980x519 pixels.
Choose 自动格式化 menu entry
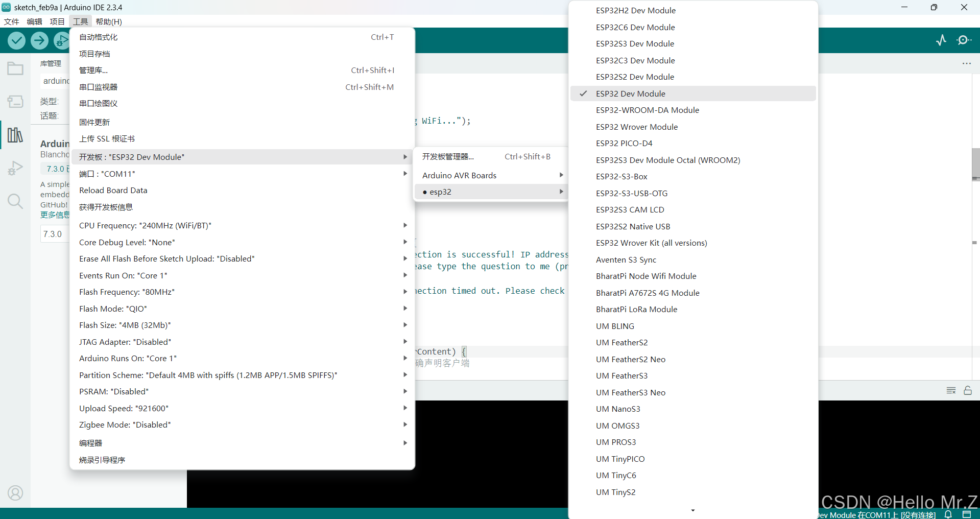(x=242, y=37)
